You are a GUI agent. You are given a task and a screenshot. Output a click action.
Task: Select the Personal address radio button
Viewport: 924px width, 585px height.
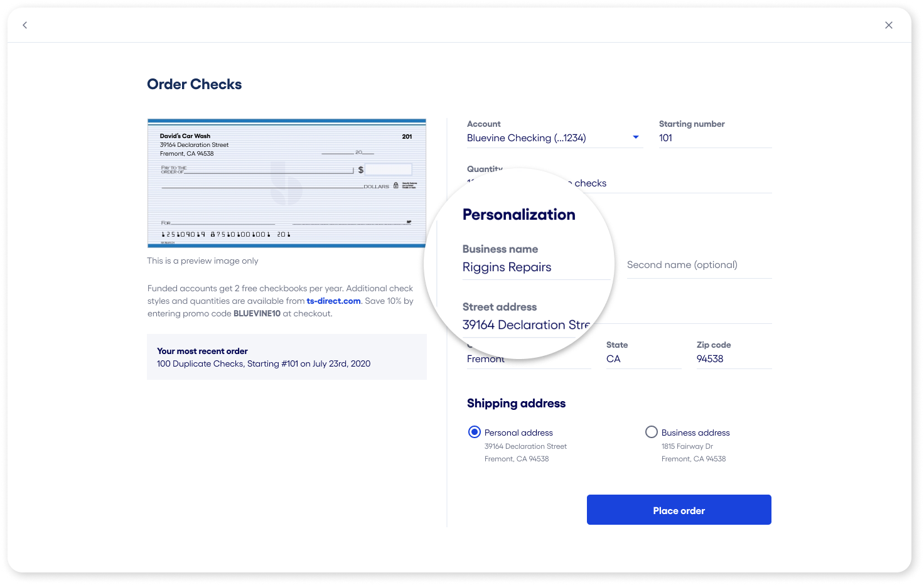pos(475,432)
